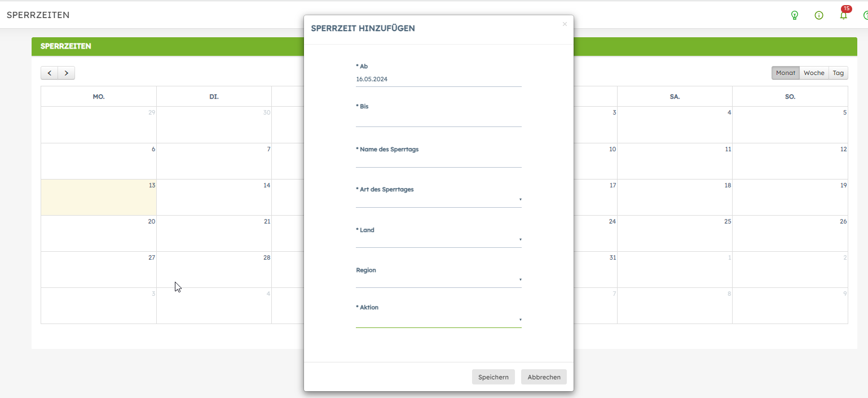Click the Name des Sperrtags field
Image resolution: width=868 pixels, height=398 pixels.
click(x=438, y=160)
